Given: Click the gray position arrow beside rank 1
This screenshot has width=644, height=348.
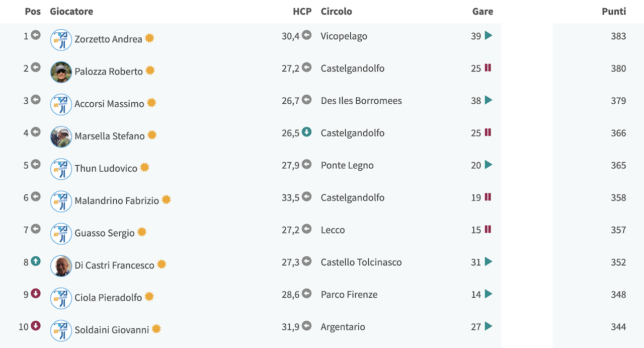Looking at the screenshot, I should (x=36, y=35).
